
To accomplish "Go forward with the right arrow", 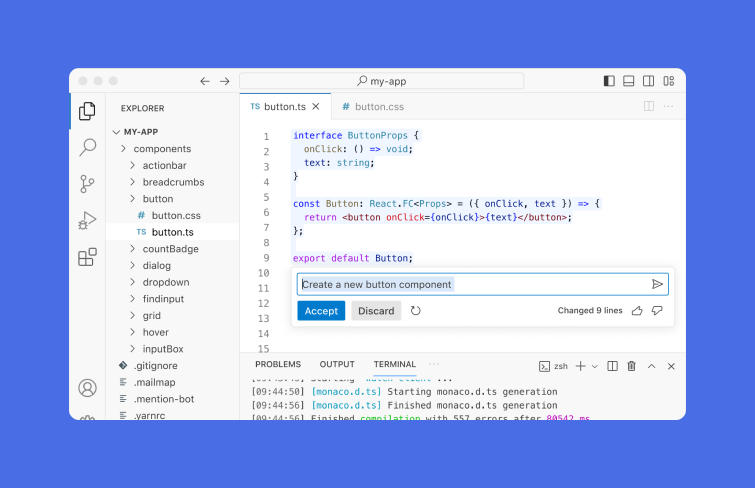I will tap(225, 81).
